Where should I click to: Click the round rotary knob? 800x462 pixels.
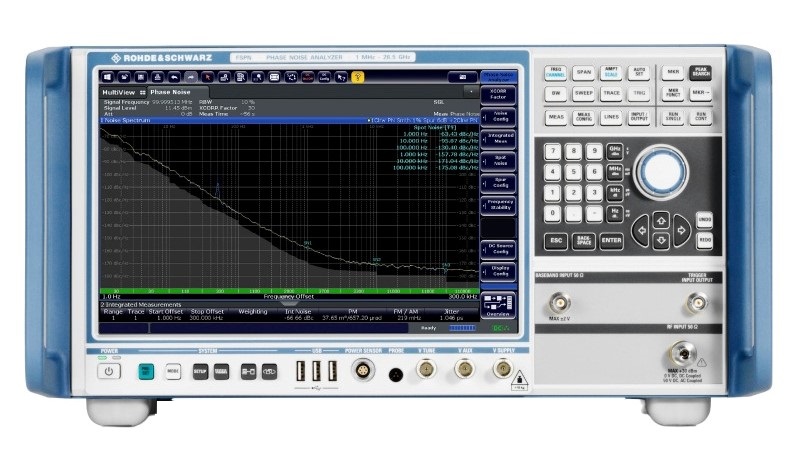point(661,172)
